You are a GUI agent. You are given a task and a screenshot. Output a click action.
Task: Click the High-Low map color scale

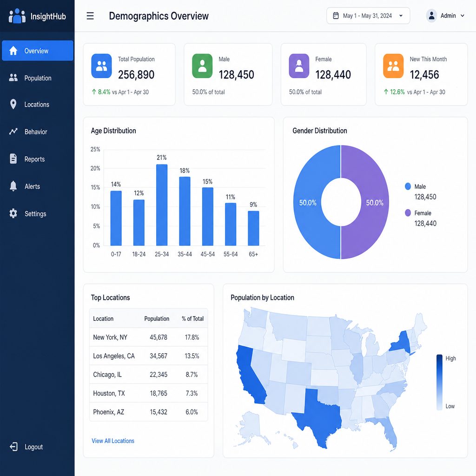coord(439,382)
